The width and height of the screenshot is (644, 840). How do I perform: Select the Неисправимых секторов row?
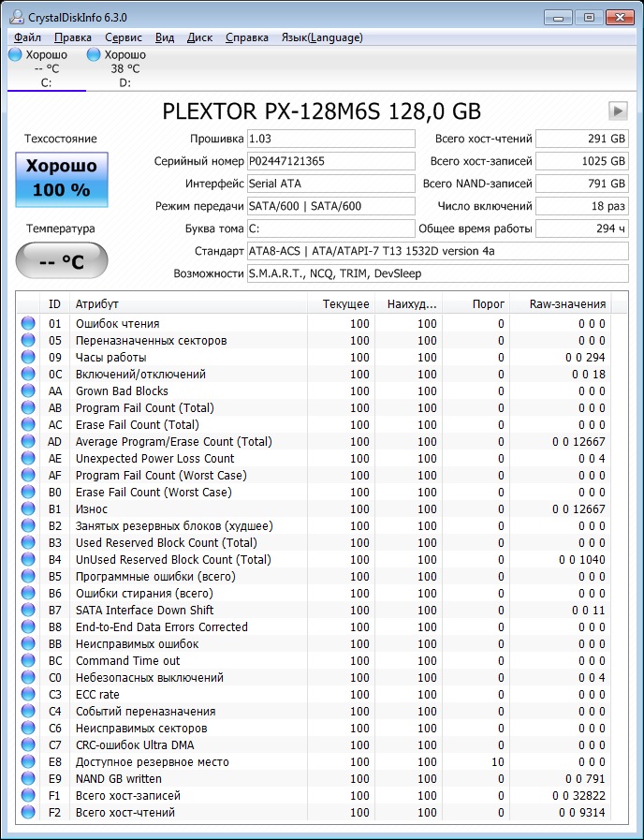[x=315, y=728]
